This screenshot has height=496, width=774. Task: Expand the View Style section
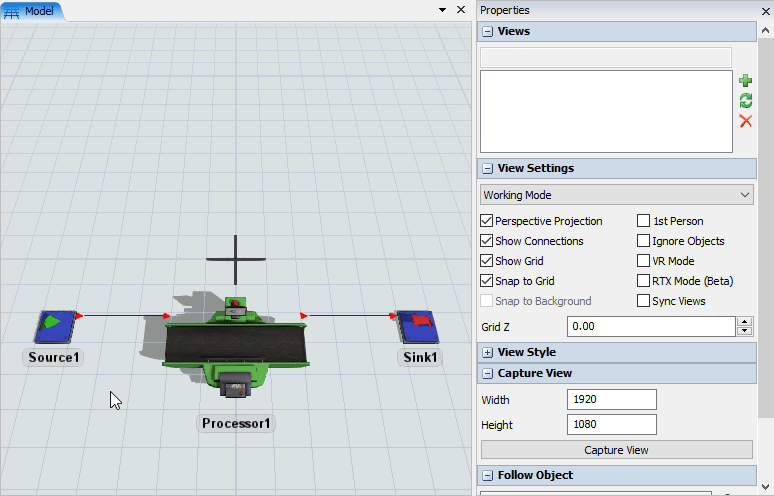(488, 352)
